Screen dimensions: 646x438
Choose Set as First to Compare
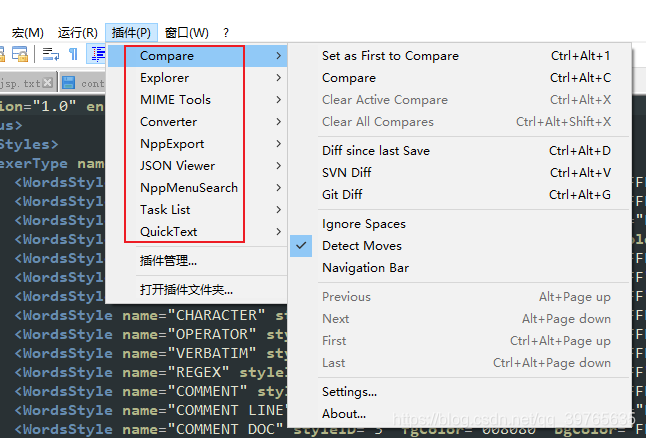pyautogui.click(x=460, y=56)
